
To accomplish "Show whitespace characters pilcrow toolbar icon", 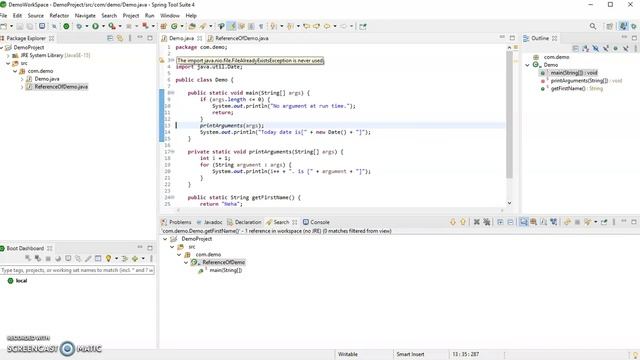I will point(261,27).
